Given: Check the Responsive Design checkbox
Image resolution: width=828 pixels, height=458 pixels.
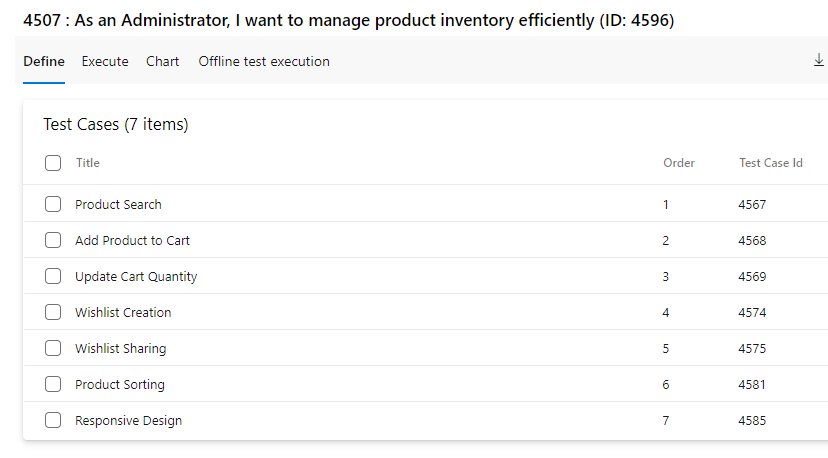Looking at the screenshot, I should 53,419.
